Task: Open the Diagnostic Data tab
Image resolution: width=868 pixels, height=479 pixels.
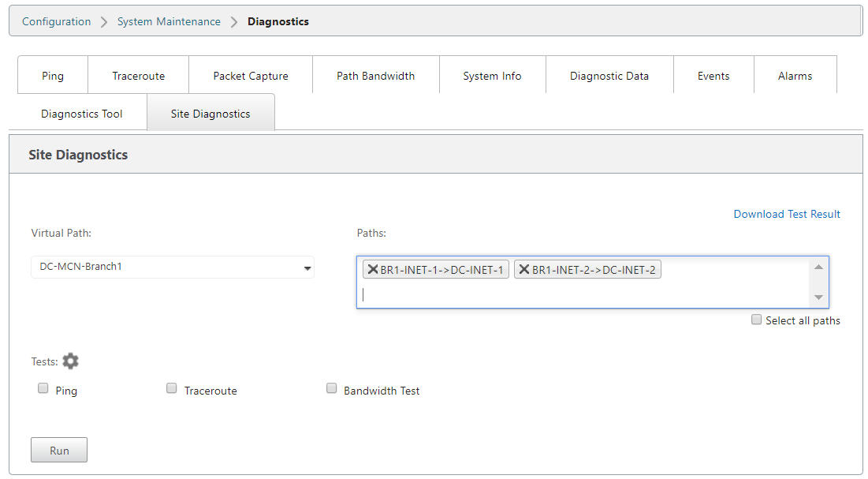Action: (609, 76)
